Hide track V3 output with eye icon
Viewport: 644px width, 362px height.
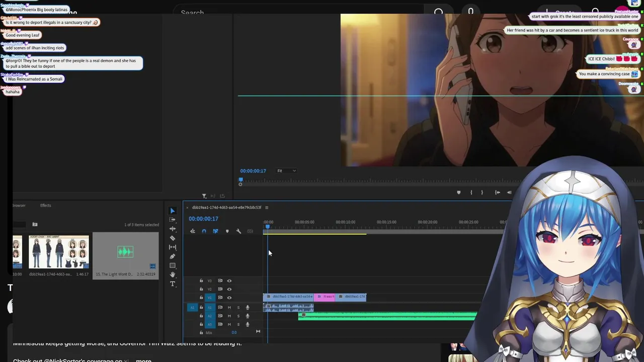coord(229,281)
